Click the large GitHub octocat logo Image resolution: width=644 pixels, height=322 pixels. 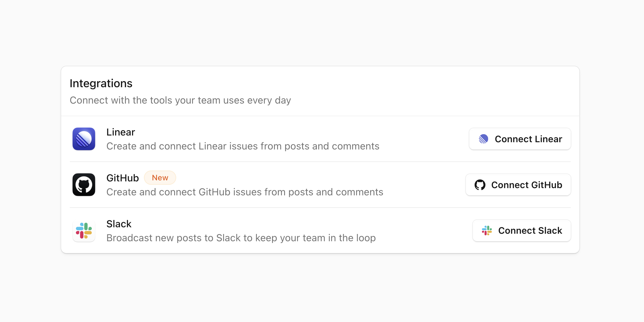(84, 185)
